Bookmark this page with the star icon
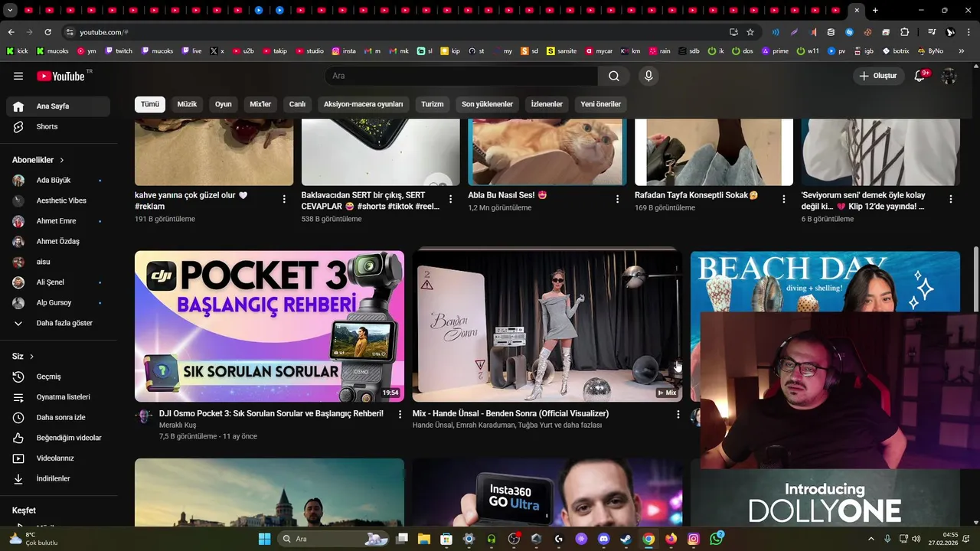 point(750,32)
